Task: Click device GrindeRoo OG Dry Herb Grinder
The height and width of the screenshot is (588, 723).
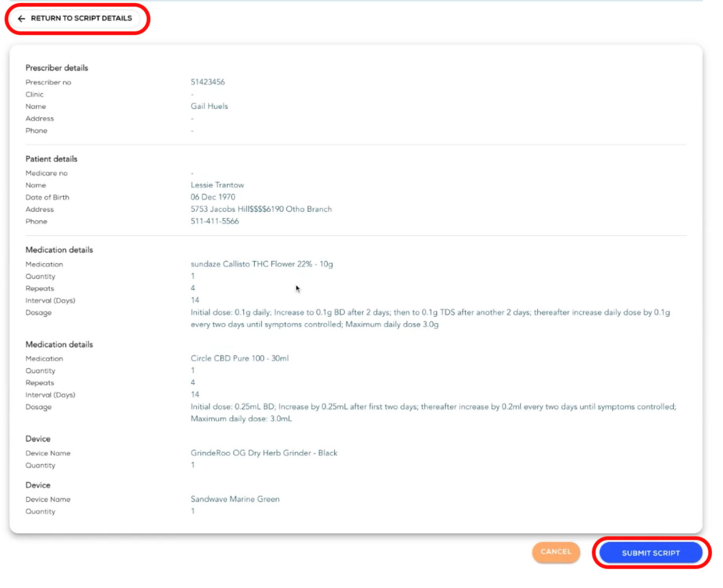Action: coord(264,453)
